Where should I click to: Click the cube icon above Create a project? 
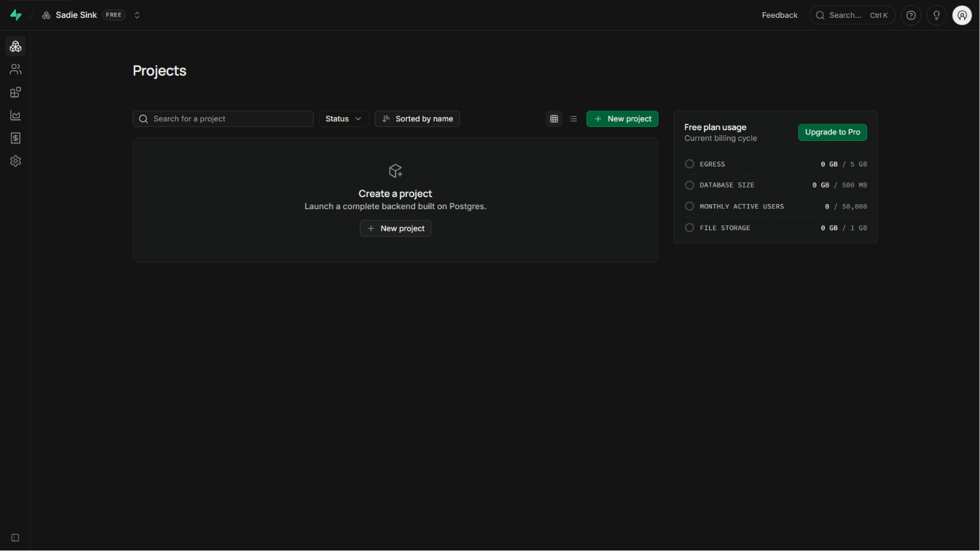coord(396,171)
